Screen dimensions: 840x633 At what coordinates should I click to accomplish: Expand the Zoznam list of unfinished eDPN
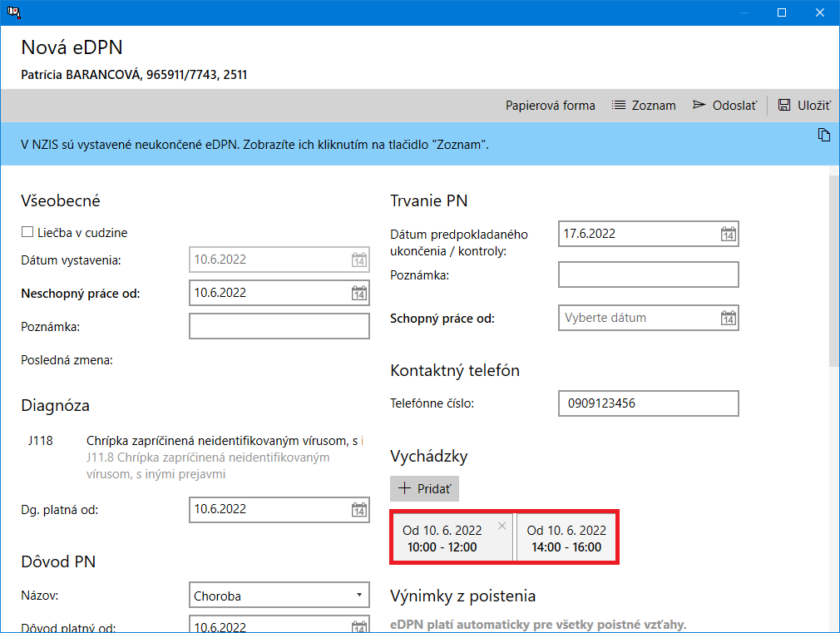click(644, 106)
